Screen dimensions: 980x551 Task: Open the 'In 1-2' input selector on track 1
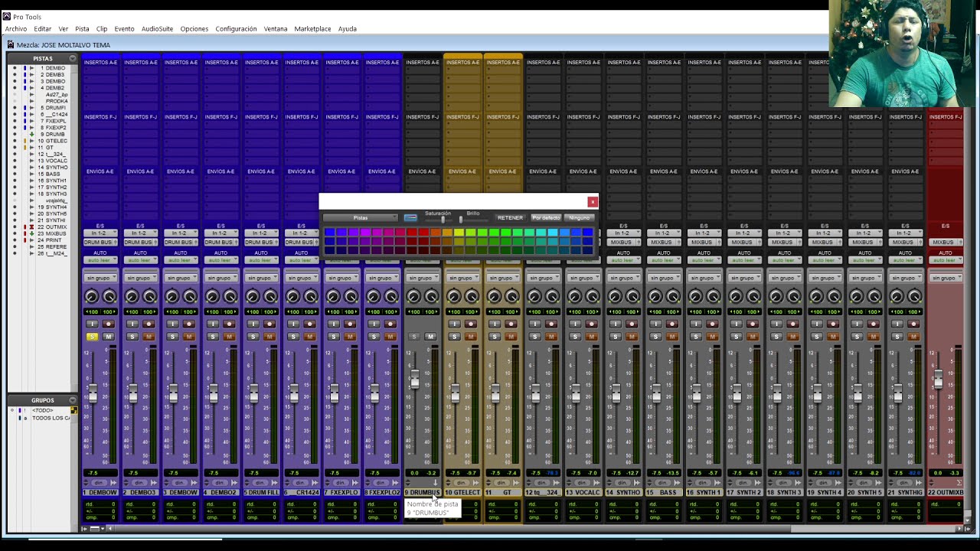100,233
